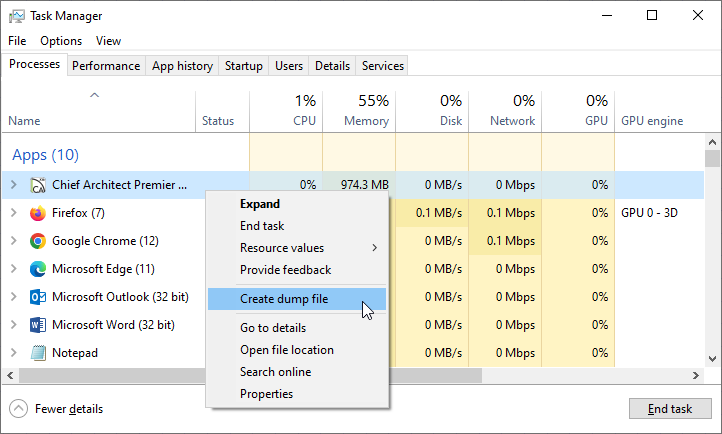Click the Notepad process icon
The image size is (722, 434).
click(x=38, y=353)
